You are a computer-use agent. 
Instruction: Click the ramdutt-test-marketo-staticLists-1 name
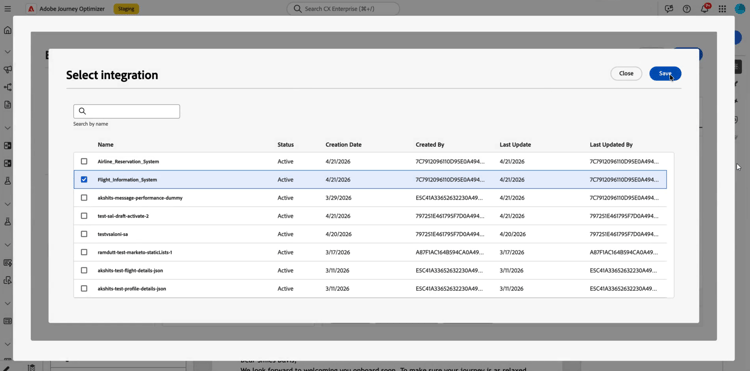point(135,252)
